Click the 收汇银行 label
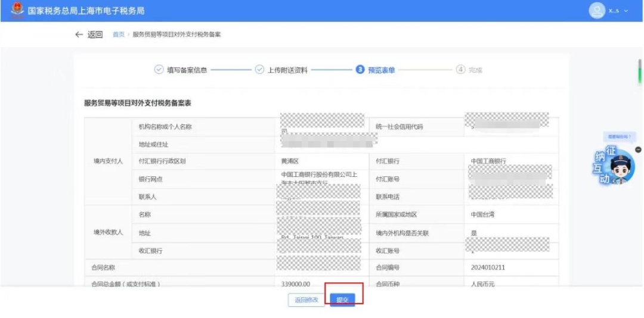 [151, 251]
